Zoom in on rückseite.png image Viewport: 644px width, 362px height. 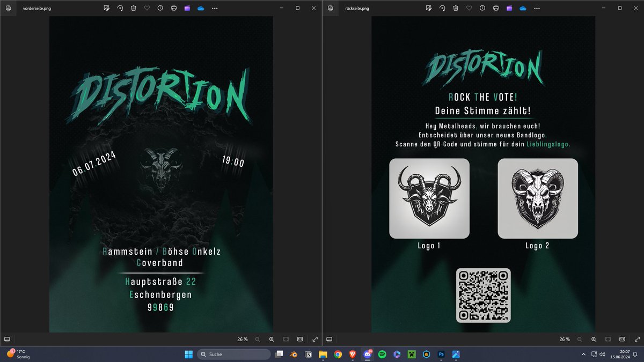point(594,339)
